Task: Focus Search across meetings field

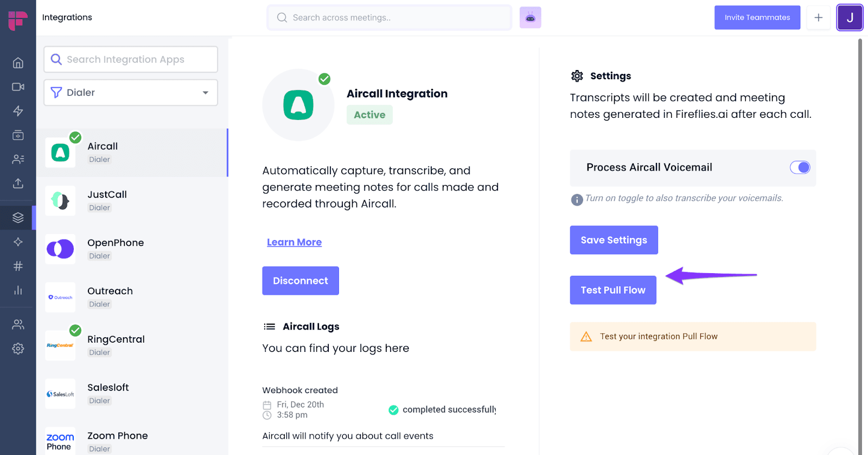Action: pyautogui.click(x=389, y=17)
